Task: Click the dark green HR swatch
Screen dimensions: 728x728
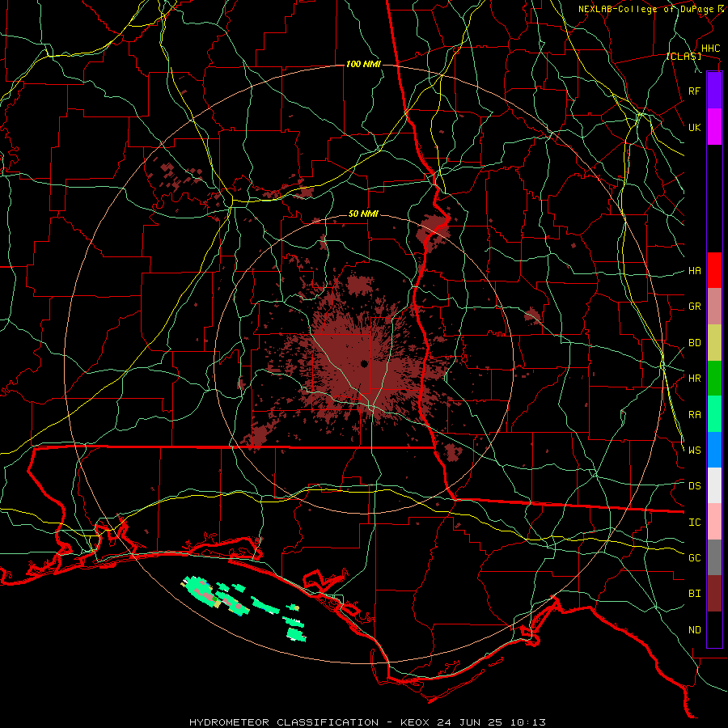Action: click(714, 379)
